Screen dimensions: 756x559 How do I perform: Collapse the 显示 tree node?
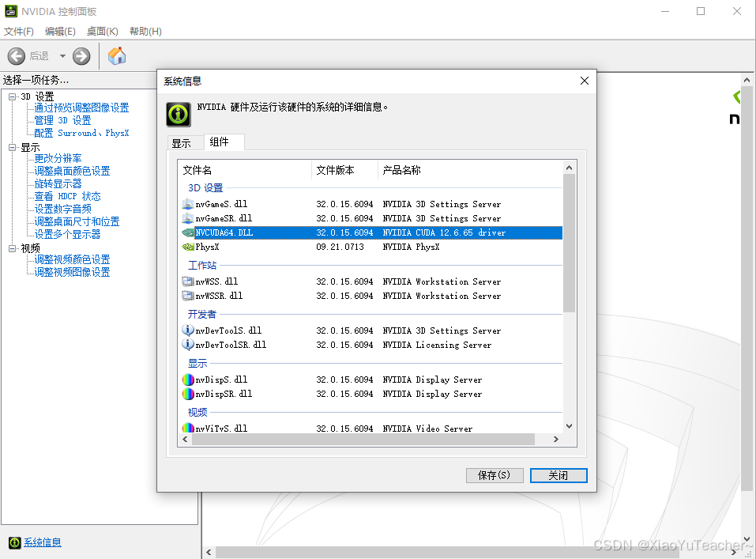[x=13, y=147]
